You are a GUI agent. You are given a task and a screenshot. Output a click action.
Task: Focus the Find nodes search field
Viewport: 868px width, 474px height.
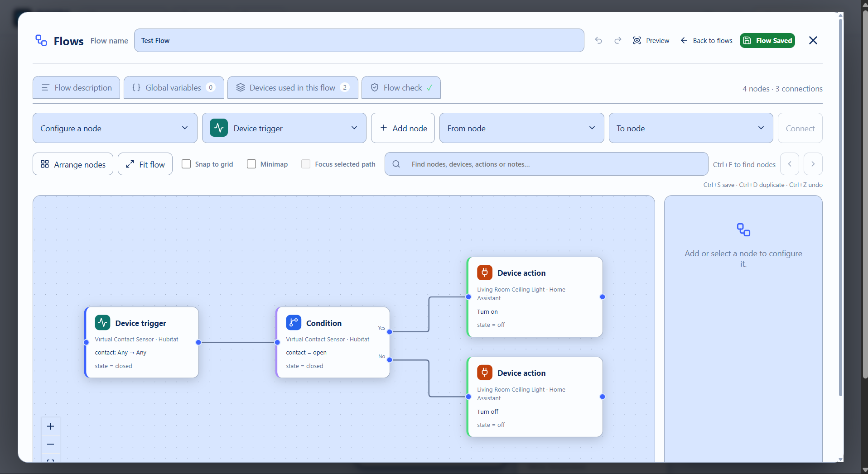click(x=546, y=164)
